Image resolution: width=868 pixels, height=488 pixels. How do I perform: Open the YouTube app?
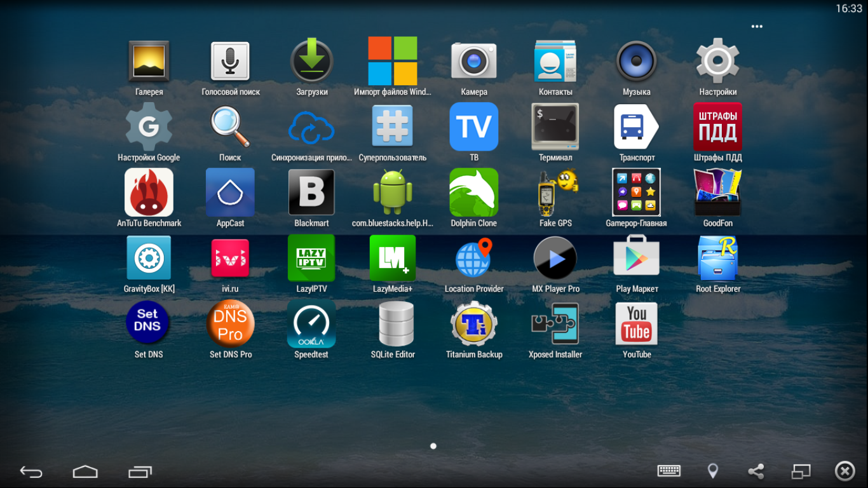point(637,323)
